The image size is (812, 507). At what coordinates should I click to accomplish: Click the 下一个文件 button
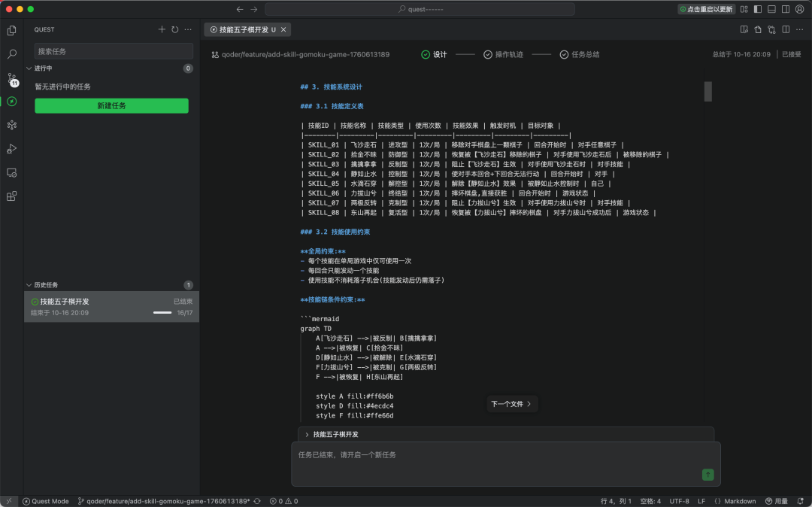pos(511,404)
